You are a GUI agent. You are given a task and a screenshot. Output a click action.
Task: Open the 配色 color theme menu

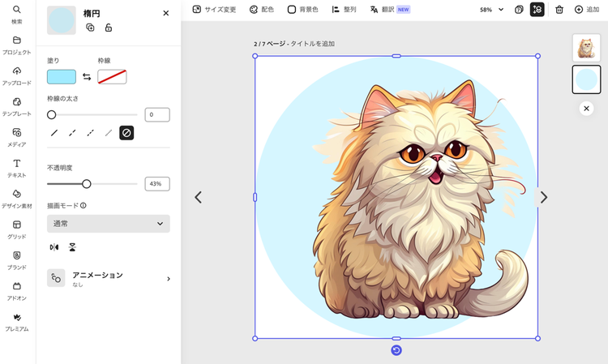click(x=261, y=10)
